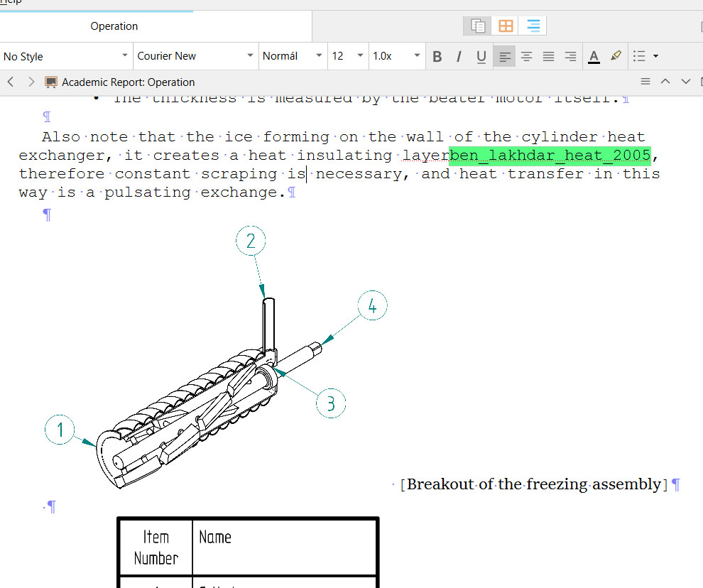
Task: Go back to previous document in history
Action: coord(11,82)
